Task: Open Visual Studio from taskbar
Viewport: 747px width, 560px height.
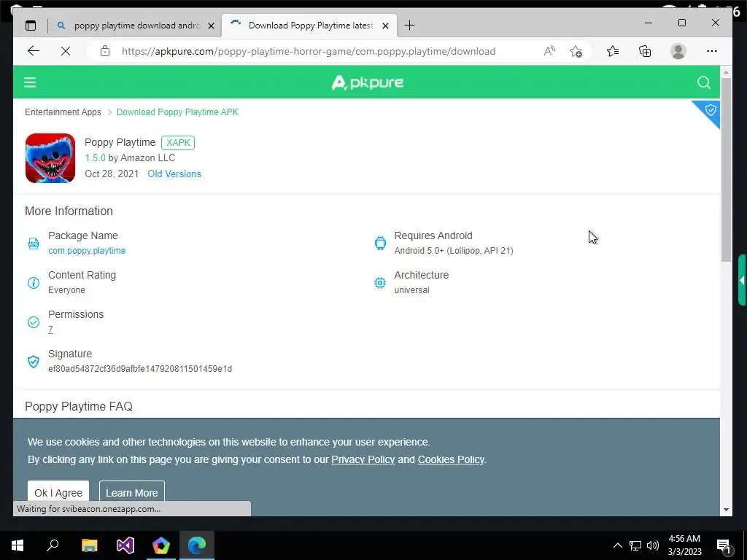Action: click(x=125, y=545)
